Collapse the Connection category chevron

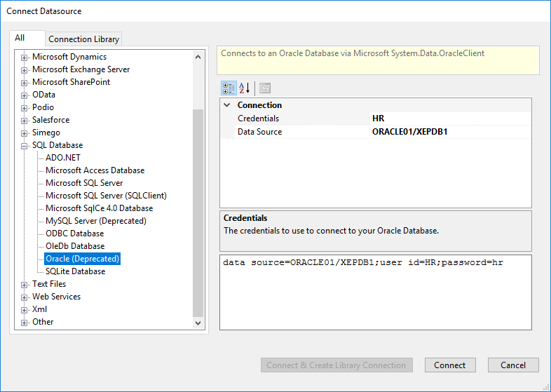(227, 105)
